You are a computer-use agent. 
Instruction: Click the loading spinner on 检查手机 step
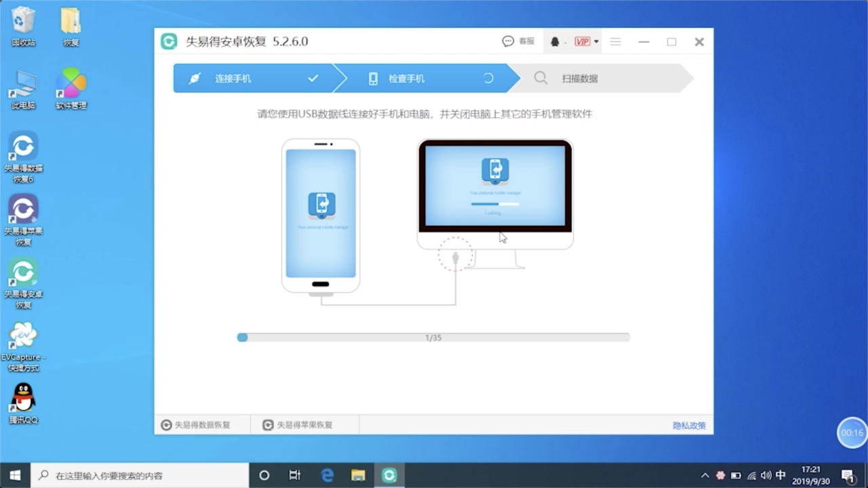coord(488,78)
